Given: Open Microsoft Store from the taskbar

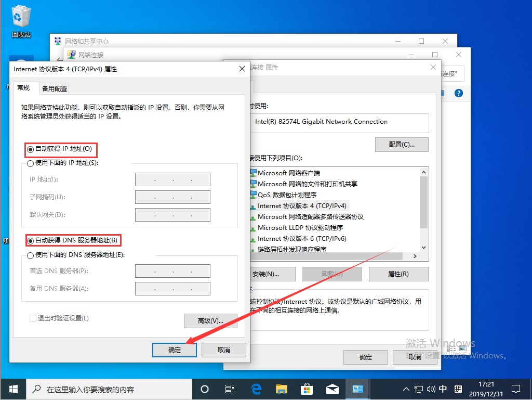Looking at the screenshot, I should click(x=307, y=389).
